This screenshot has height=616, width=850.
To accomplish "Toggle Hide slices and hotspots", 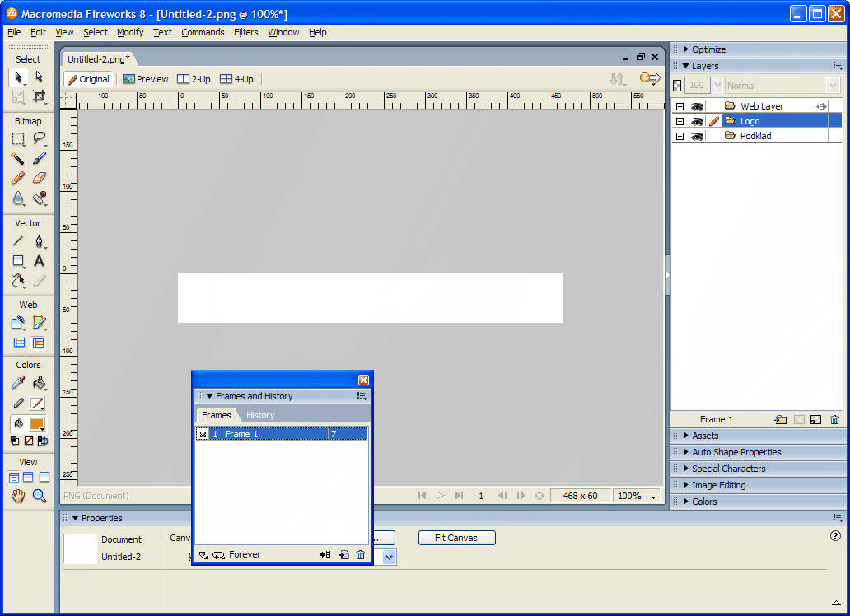I will coord(20,343).
